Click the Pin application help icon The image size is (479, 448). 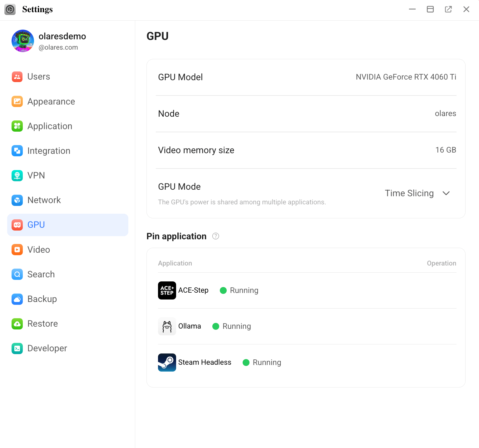click(215, 236)
